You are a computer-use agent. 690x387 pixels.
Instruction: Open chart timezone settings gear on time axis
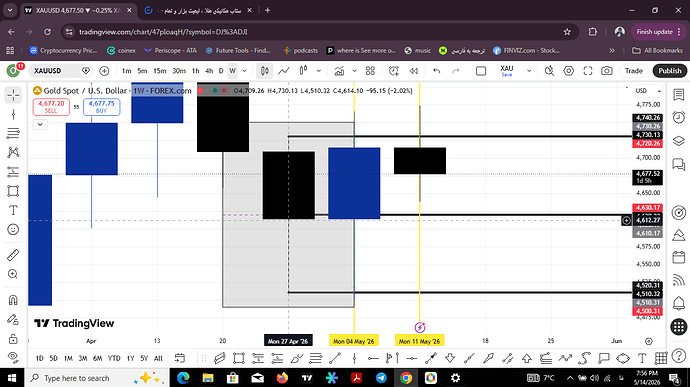(x=648, y=341)
